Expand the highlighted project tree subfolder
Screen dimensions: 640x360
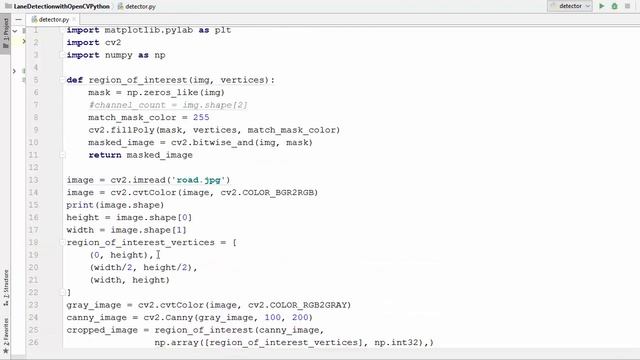pos(24,41)
